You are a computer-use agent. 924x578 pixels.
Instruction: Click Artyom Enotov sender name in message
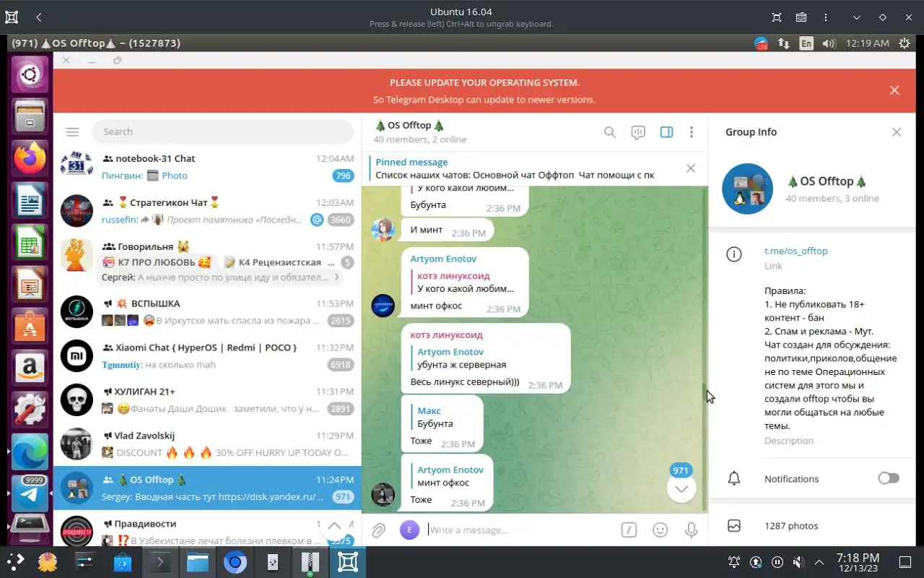[x=443, y=259]
